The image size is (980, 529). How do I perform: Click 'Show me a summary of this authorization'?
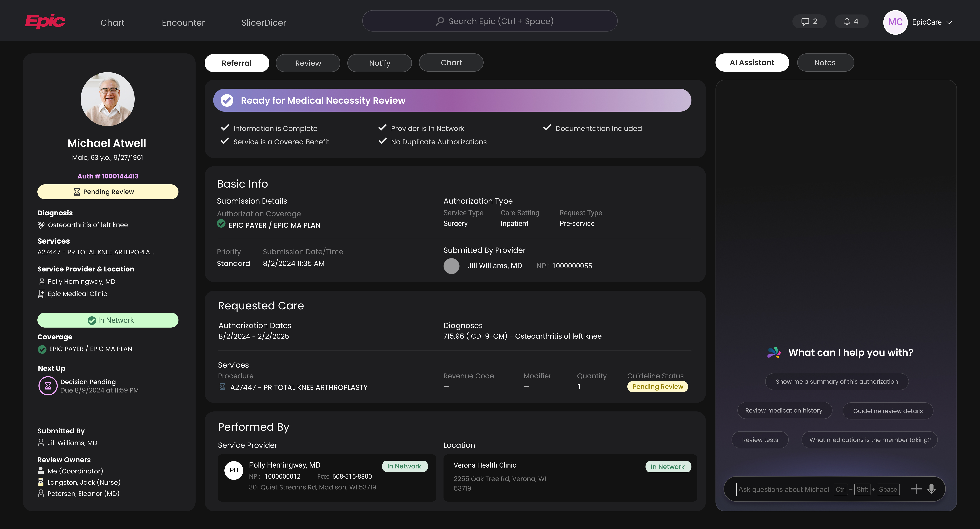[837, 382]
